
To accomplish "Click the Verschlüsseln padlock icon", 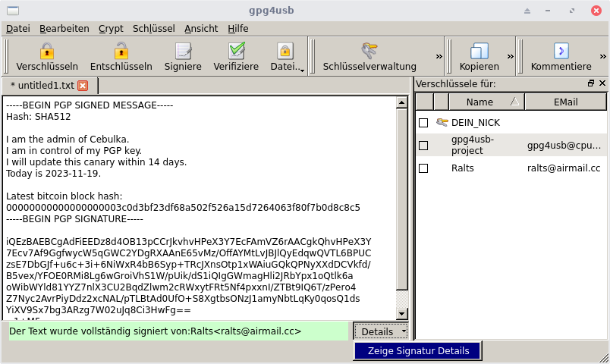I will click(x=47, y=51).
